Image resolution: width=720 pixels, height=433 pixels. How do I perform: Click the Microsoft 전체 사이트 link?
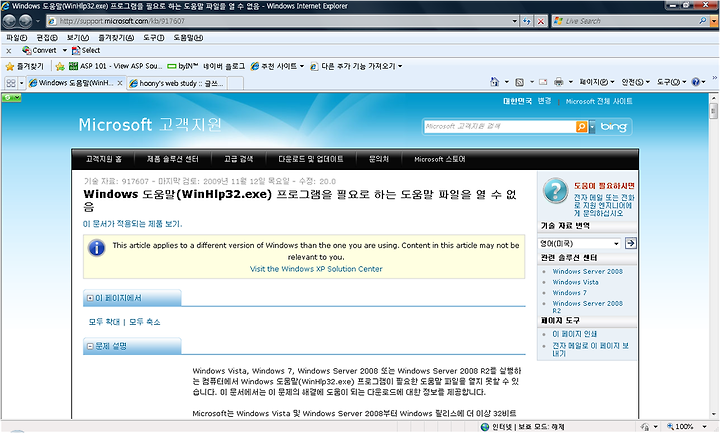pyautogui.click(x=599, y=101)
